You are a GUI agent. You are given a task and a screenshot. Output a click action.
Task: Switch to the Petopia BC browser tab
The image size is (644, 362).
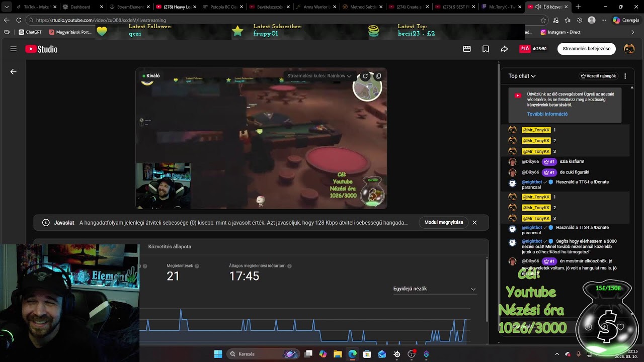point(224,7)
